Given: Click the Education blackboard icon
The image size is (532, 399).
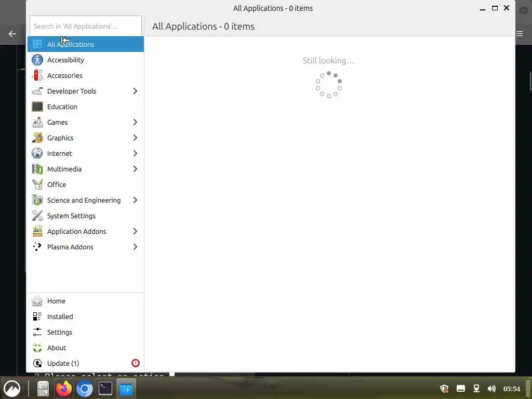Looking at the screenshot, I should [x=37, y=107].
